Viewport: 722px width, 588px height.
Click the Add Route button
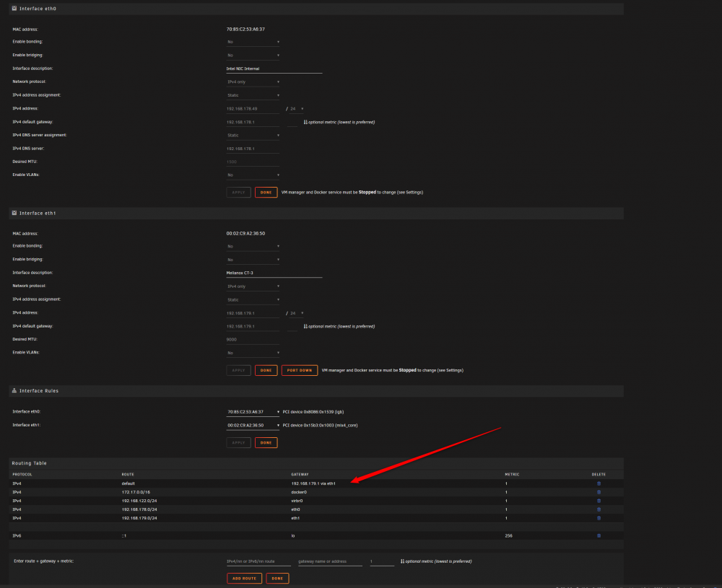pos(244,579)
